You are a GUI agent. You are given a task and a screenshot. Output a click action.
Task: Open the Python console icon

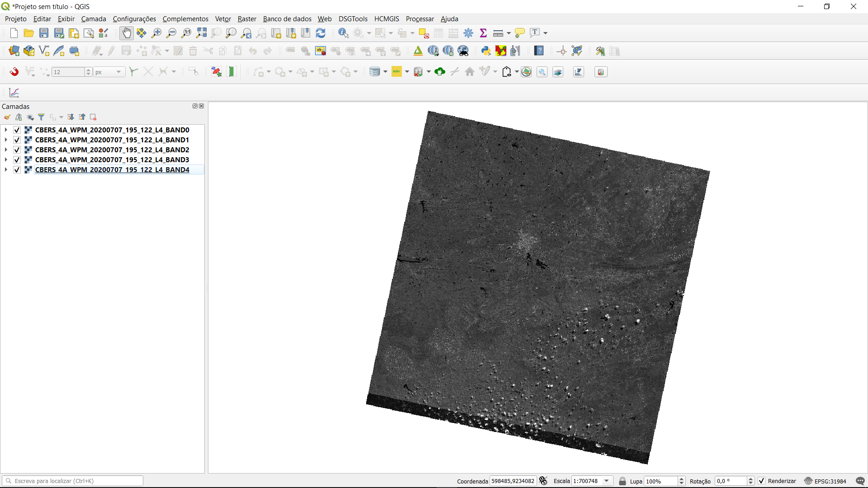(486, 51)
